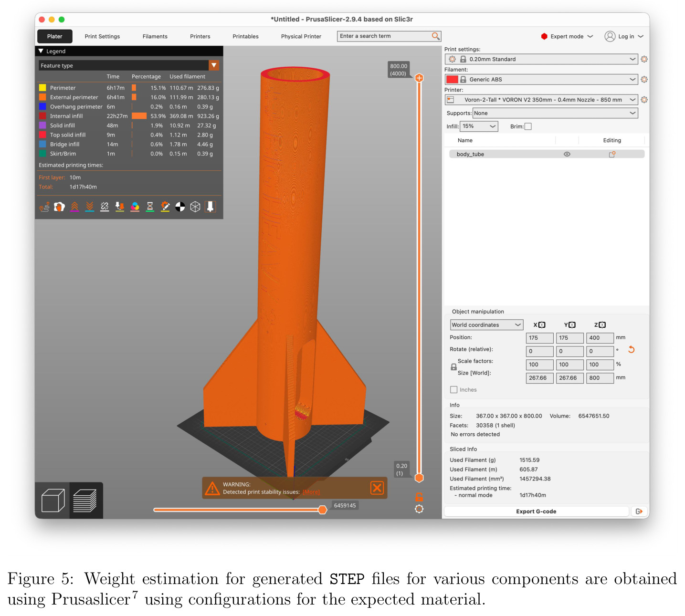This screenshot has width=685, height=616.
Task: Open Physical Printer tab
Action: [301, 36]
